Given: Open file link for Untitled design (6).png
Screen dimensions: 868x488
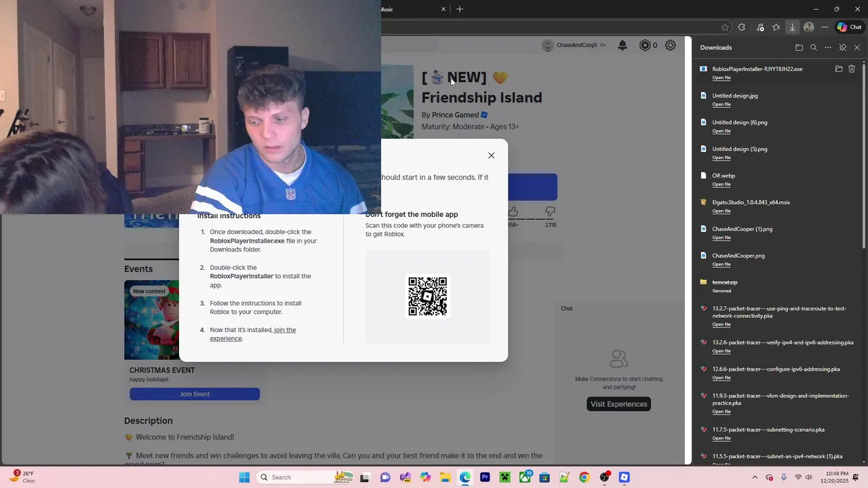Looking at the screenshot, I should (x=721, y=131).
